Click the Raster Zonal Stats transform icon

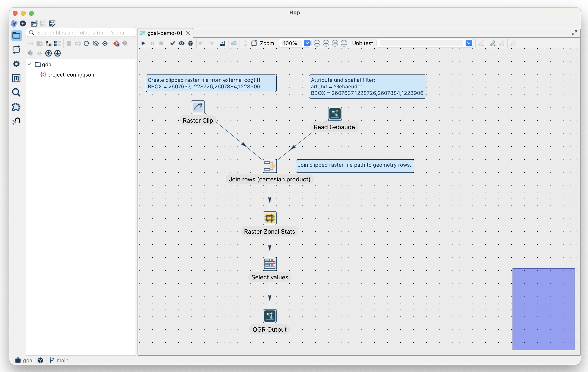(270, 218)
